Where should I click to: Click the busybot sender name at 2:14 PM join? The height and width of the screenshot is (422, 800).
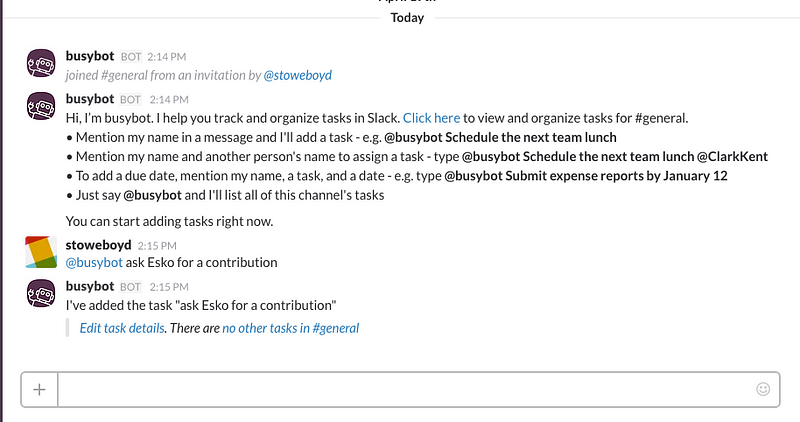pos(90,56)
